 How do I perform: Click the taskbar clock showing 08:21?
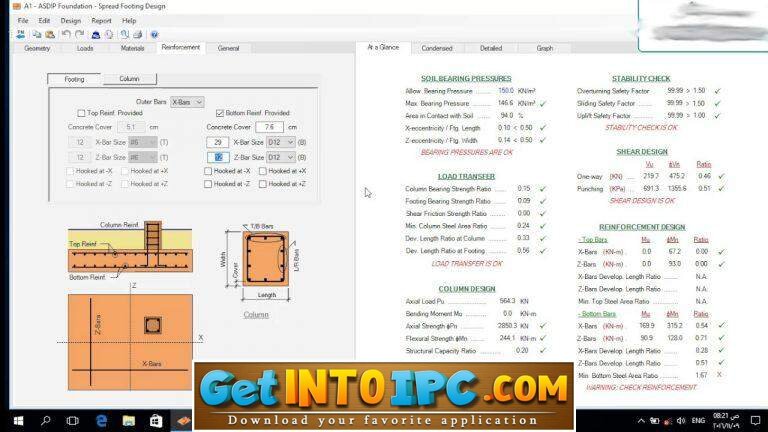(x=726, y=421)
